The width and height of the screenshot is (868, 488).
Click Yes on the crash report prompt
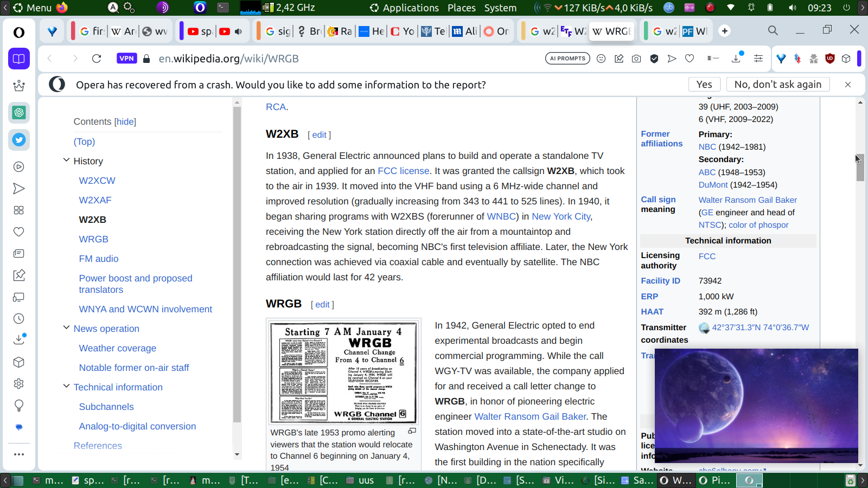click(704, 85)
